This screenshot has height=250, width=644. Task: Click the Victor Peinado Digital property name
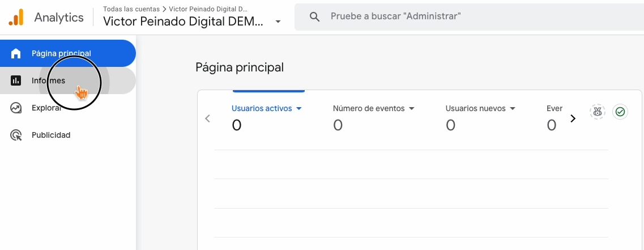coord(183,22)
